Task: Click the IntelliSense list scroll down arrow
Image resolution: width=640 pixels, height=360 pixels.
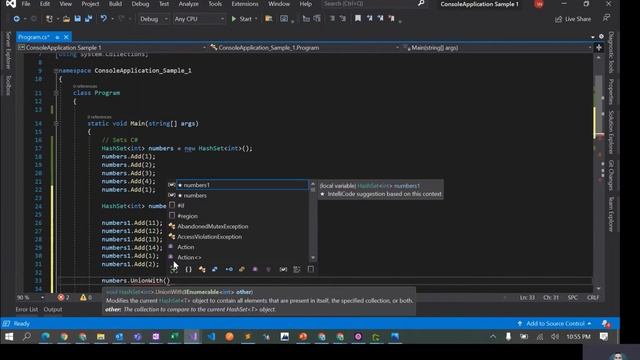Action: tap(313, 258)
